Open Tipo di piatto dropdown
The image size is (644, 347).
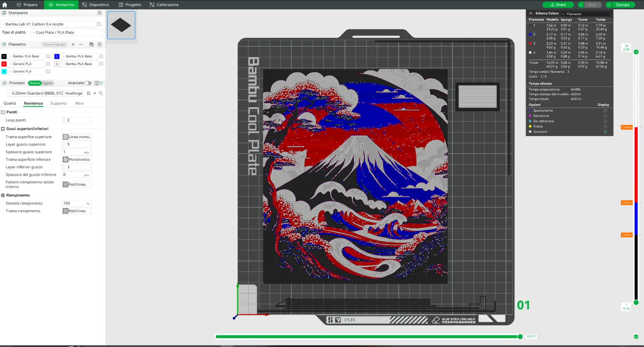[x=67, y=33]
